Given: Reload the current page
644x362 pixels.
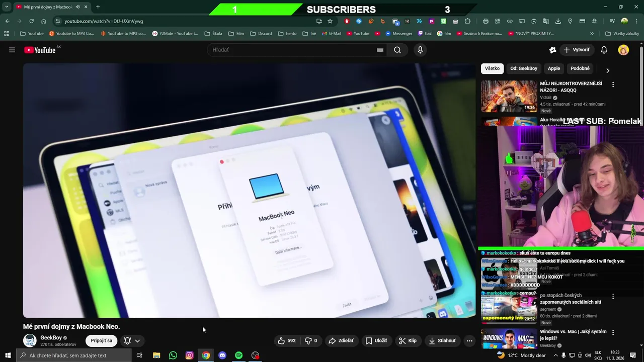Looking at the screenshot, I should 31,21.
